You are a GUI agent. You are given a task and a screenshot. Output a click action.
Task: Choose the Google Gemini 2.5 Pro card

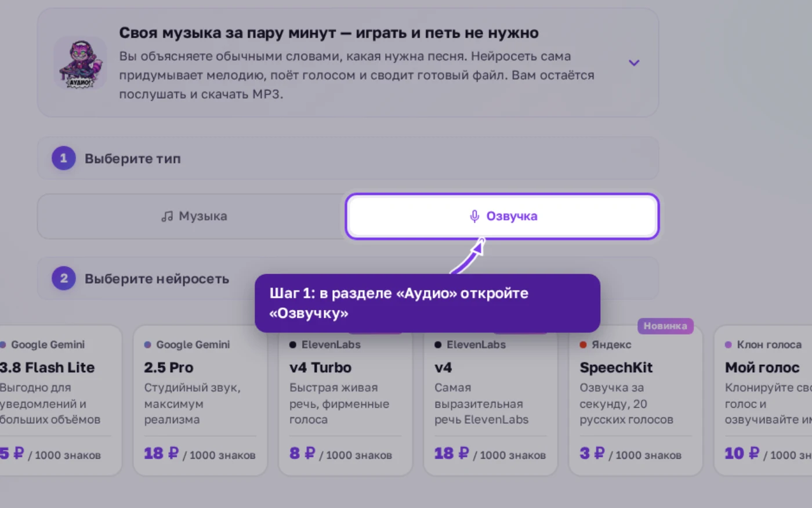click(200, 400)
